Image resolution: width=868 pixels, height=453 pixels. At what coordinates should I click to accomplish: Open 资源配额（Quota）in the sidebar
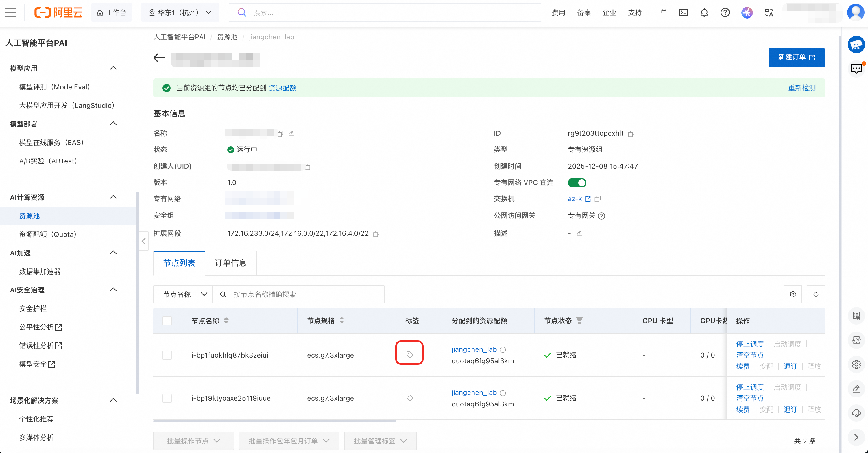[x=47, y=234]
